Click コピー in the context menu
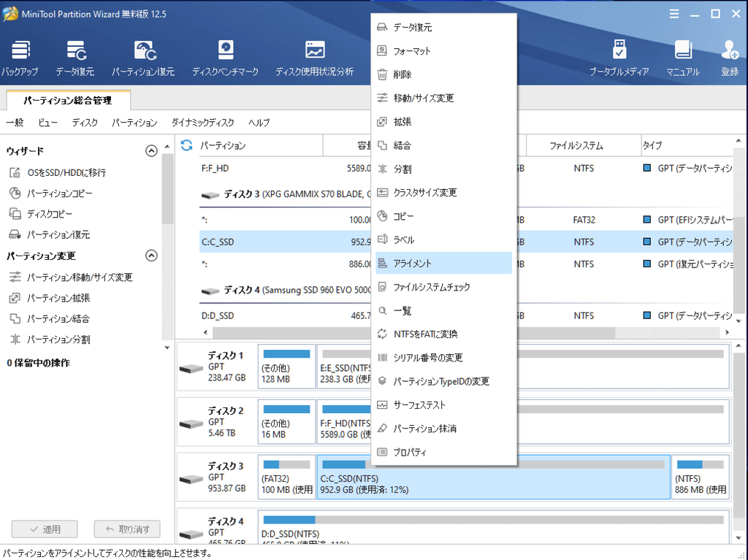This screenshot has width=748, height=560. coord(443,216)
